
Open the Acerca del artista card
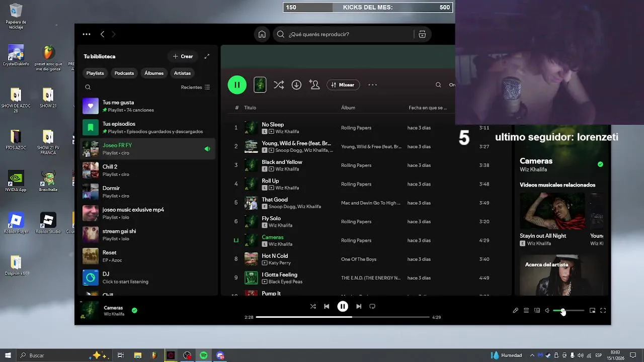[x=561, y=276]
